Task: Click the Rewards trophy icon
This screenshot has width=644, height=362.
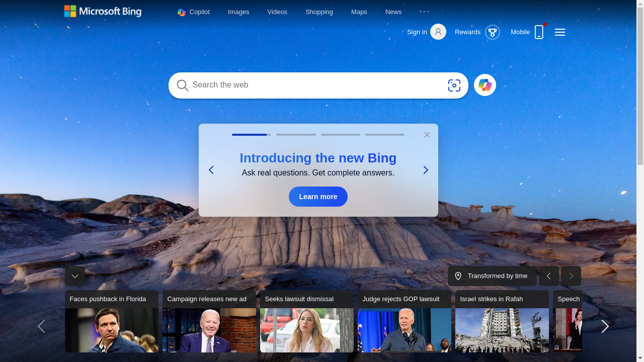Action: [492, 32]
